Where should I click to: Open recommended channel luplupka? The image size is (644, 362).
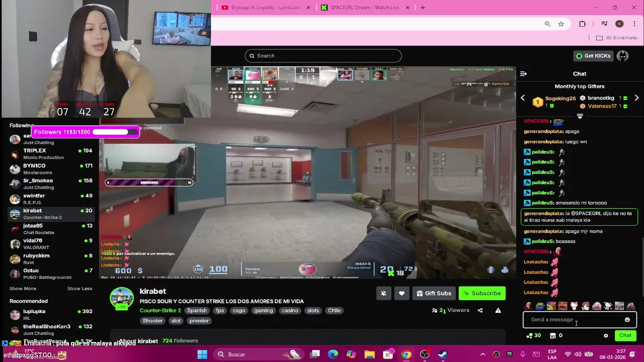click(x=51, y=315)
